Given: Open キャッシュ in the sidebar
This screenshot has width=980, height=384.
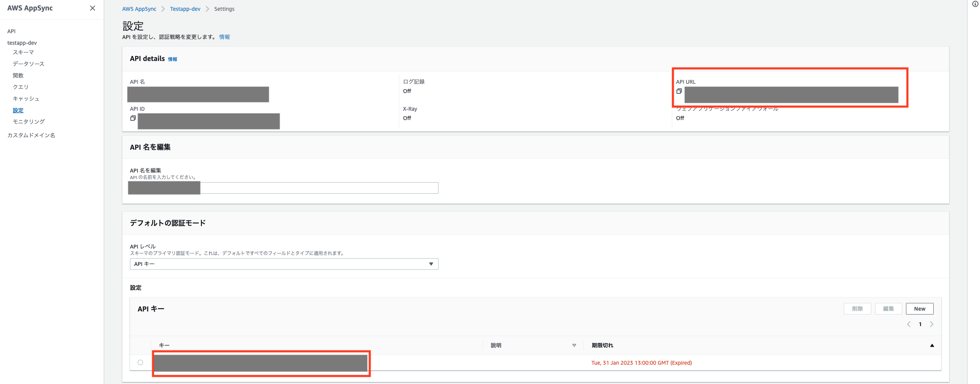Looking at the screenshot, I should 26,98.
